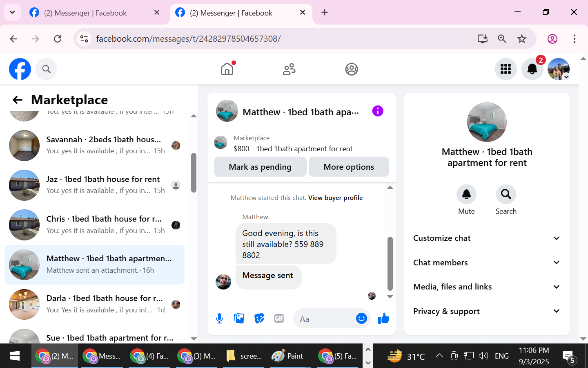Expand Media, files and links section
This screenshot has width=588, height=368.
487,287
